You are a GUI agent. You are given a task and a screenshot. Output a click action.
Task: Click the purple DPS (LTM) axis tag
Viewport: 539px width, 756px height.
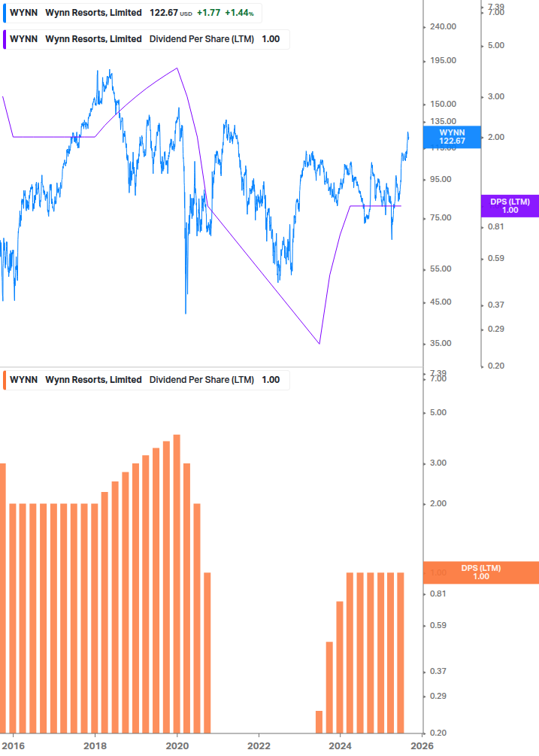(x=510, y=206)
